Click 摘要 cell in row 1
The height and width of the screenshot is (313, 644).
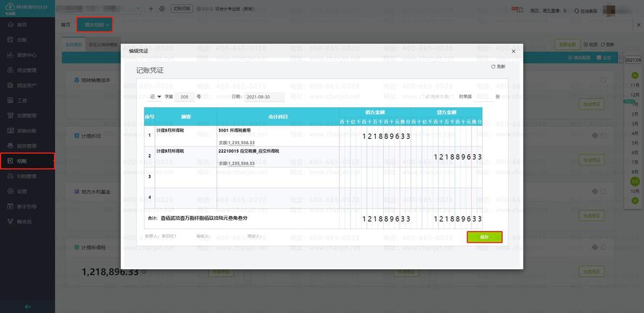pos(186,136)
